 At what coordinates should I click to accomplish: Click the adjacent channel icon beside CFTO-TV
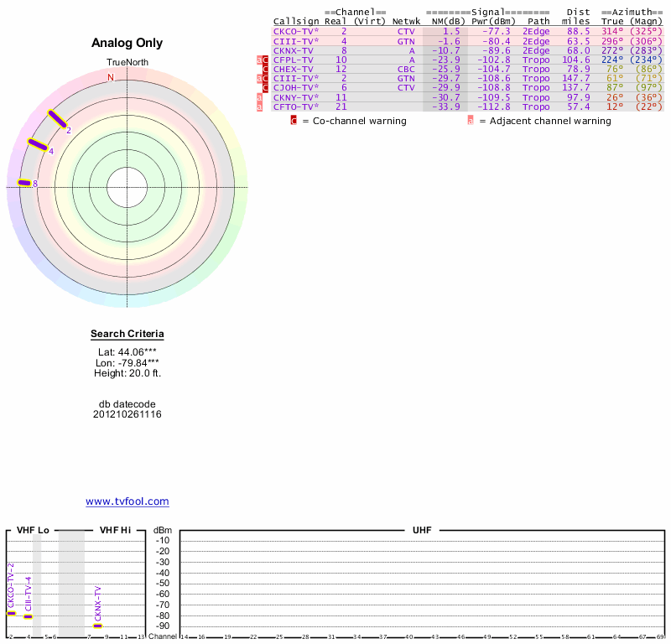pyautogui.click(x=259, y=107)
